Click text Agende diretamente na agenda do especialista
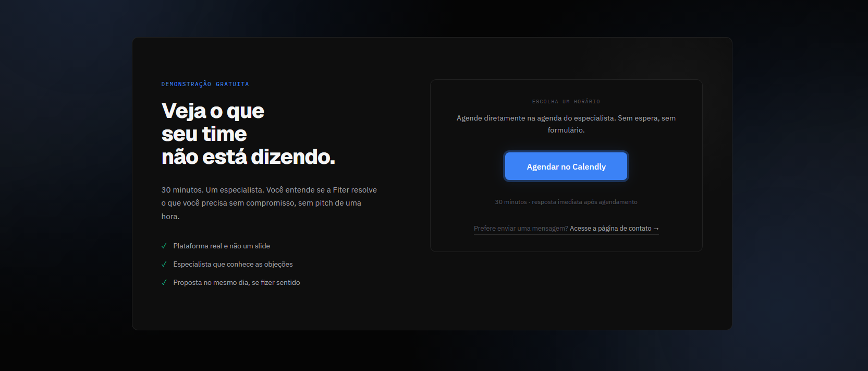This screenshot has width=868, height=371. (x=566, y=124)
